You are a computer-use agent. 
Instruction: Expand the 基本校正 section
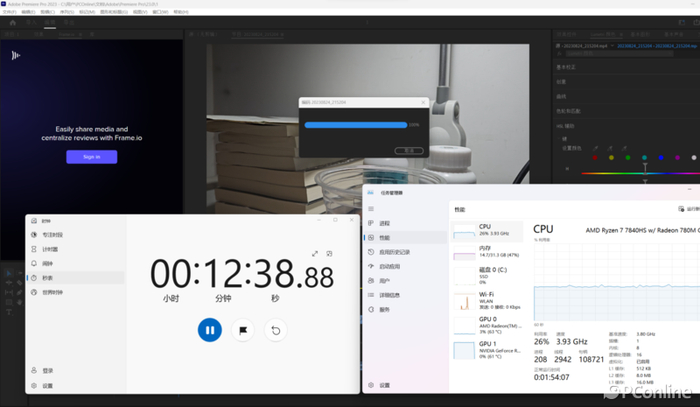point(566,67)
